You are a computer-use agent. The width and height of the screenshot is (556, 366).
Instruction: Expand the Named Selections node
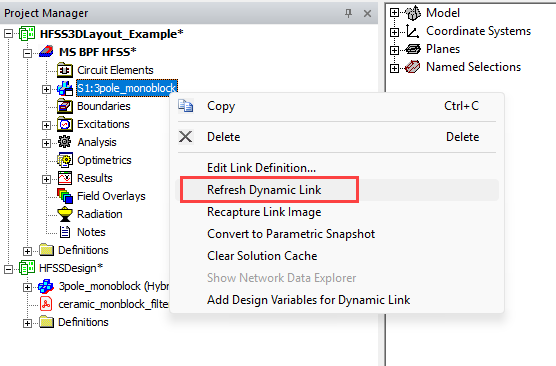(394, 68)
